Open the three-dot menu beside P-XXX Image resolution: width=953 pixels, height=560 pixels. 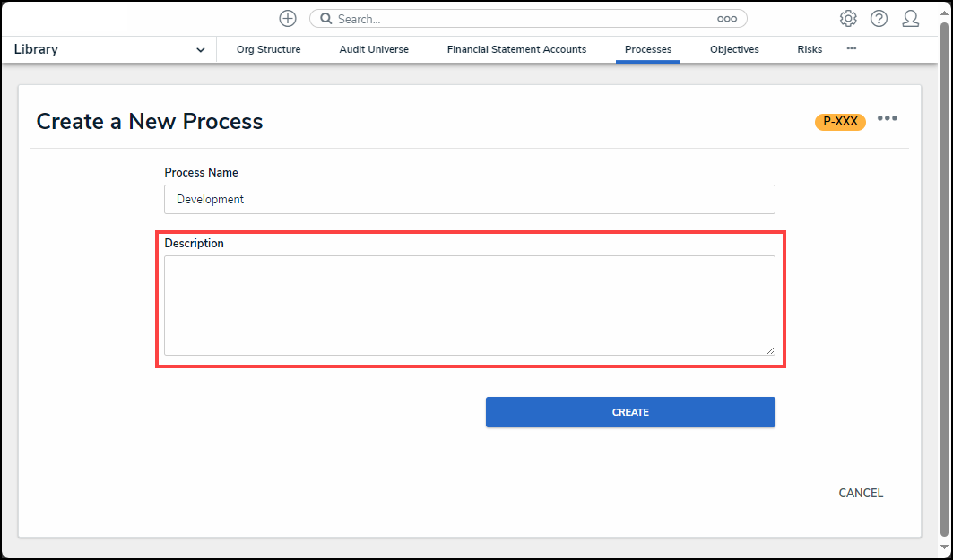coord(888,119)
